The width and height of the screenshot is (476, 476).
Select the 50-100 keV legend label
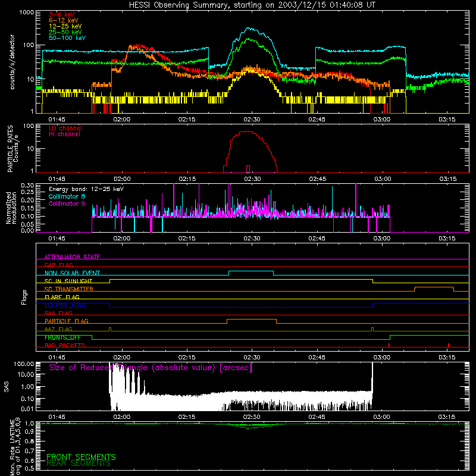pyautogui.click(x=67, y=38)
